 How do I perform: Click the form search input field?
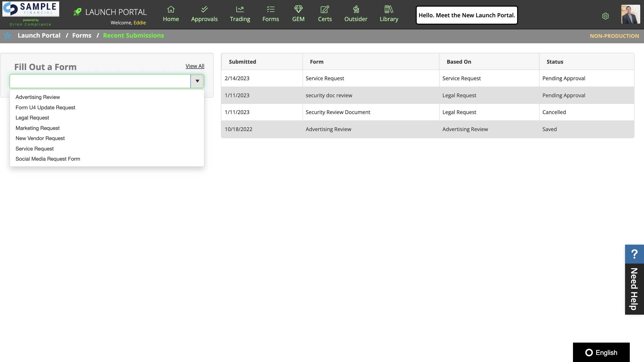coord(100,81)
